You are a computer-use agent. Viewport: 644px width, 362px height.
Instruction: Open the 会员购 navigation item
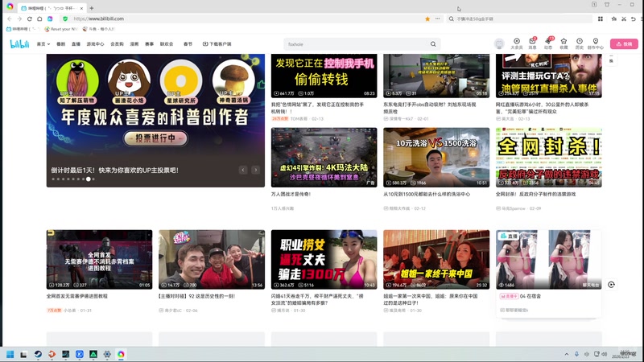click(117, 44)
